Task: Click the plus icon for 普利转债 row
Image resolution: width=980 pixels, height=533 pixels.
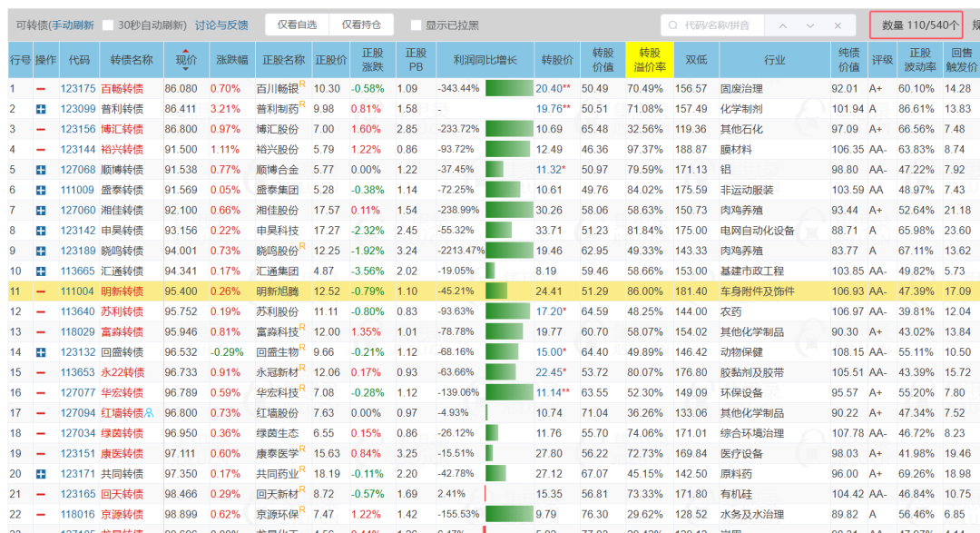Action: coord(41,109)
